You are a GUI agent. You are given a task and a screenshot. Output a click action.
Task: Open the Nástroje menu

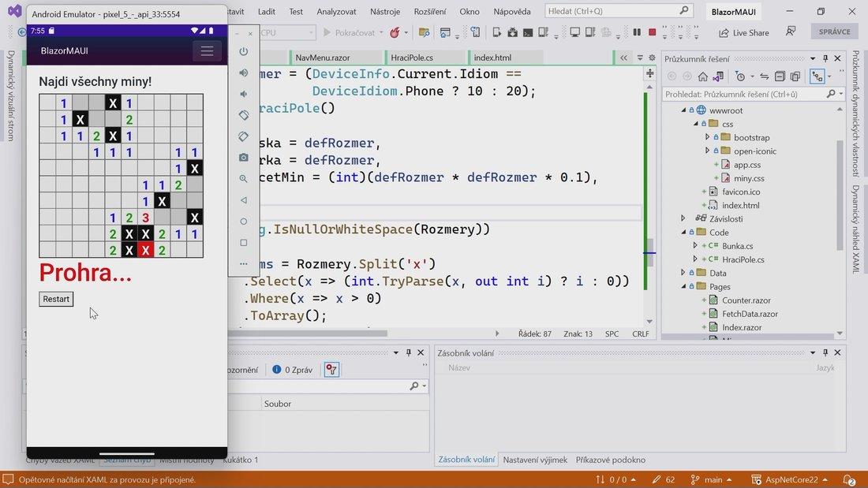(x=385, y=11)
